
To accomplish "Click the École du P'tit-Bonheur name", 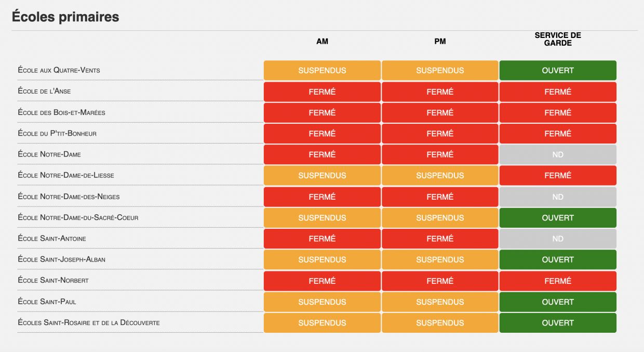I will tap(57, 134).
